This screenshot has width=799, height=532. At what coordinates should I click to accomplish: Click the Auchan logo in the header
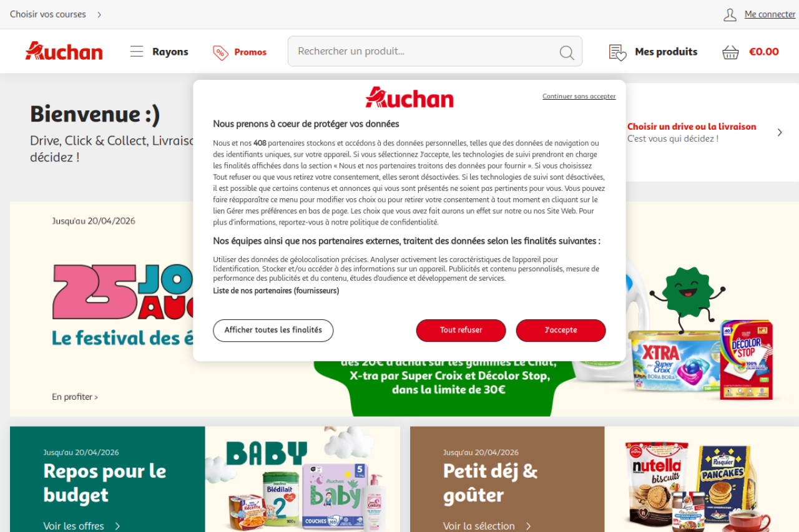click(64, 51)
